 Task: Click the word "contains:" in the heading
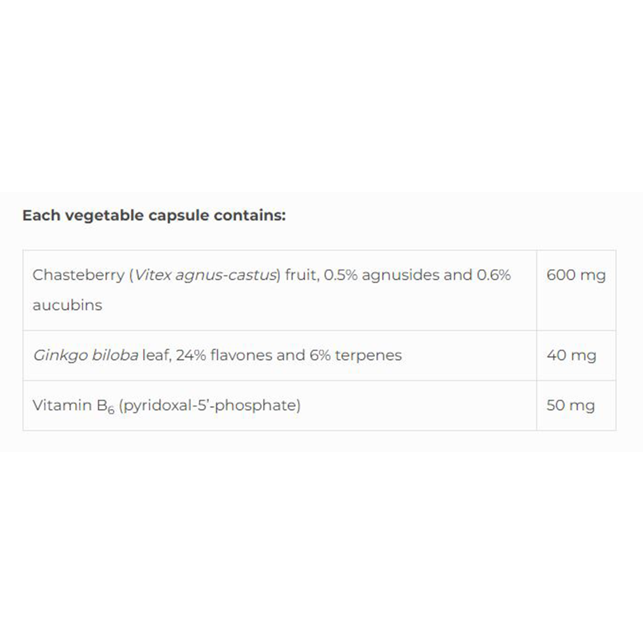click(250, 216)
